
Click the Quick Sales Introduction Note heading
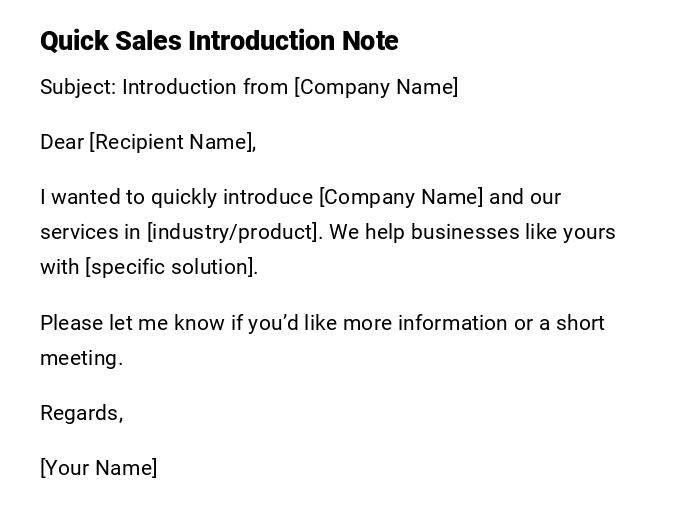[219, 41]
